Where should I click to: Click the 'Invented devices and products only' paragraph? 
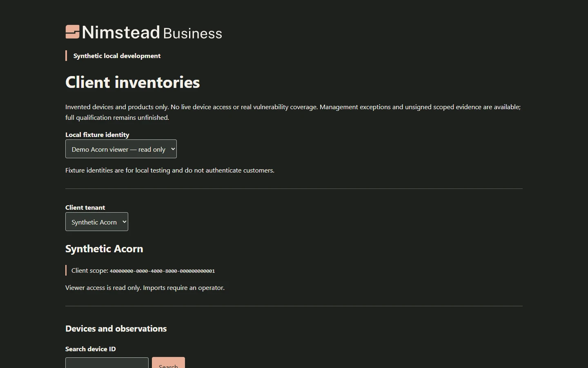pyautogui.click(x=293, y=112)
